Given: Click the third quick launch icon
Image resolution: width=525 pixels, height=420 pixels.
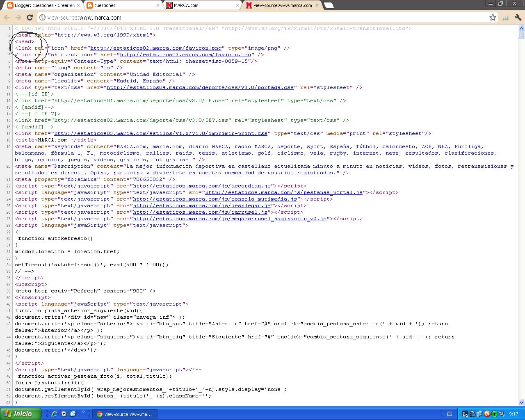Looking at the screenshot, I should click(73, 414).
